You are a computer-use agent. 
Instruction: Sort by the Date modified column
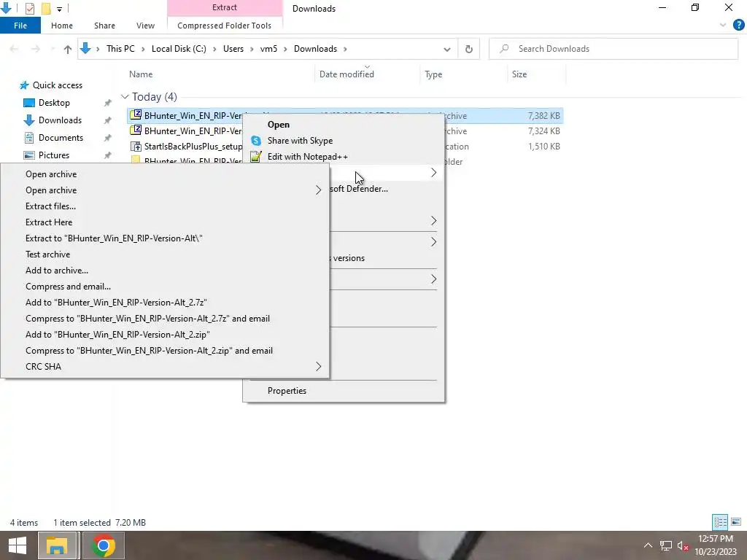[x=347, y=74]
